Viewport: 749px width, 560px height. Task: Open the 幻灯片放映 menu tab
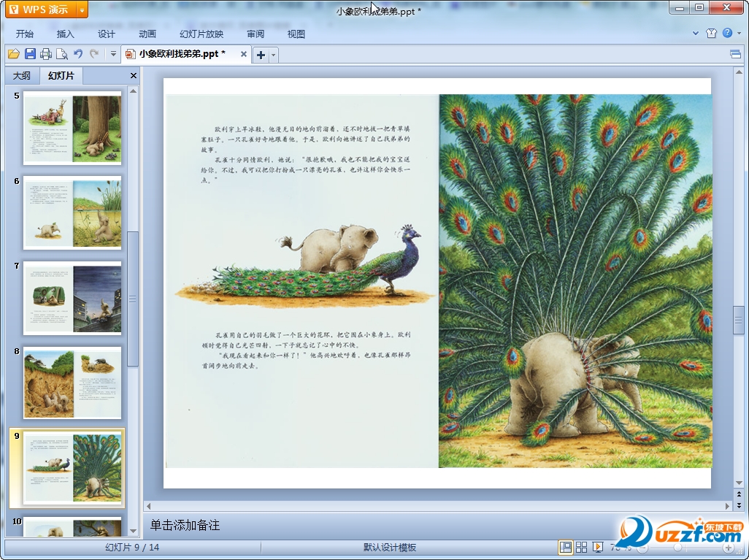pyautogui.click(x=201, y=34)
